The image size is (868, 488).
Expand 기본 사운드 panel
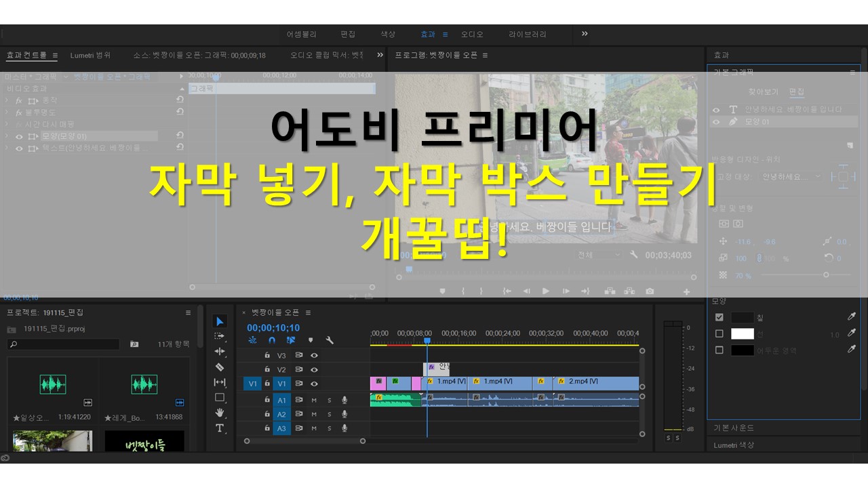click(x=734, y=428)
